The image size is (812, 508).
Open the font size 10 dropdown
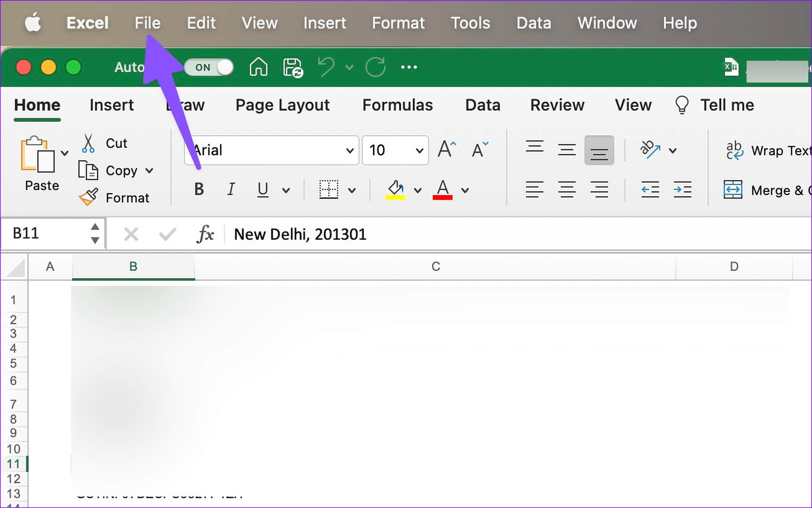419,150
